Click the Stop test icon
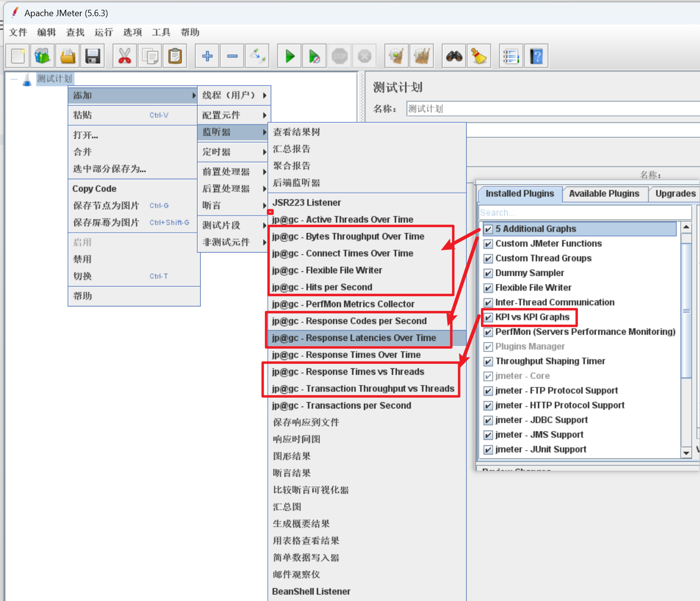The height and width of the screenshot is (601, 700). tap(339, 56)
